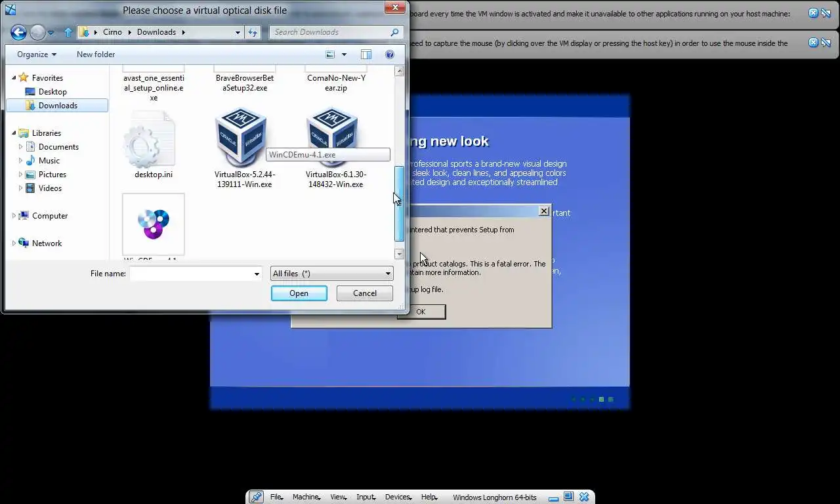This screenshot has width=840, height=504.
Task: Open the address bar history dropdown arrow
Action: click(238, 31)
